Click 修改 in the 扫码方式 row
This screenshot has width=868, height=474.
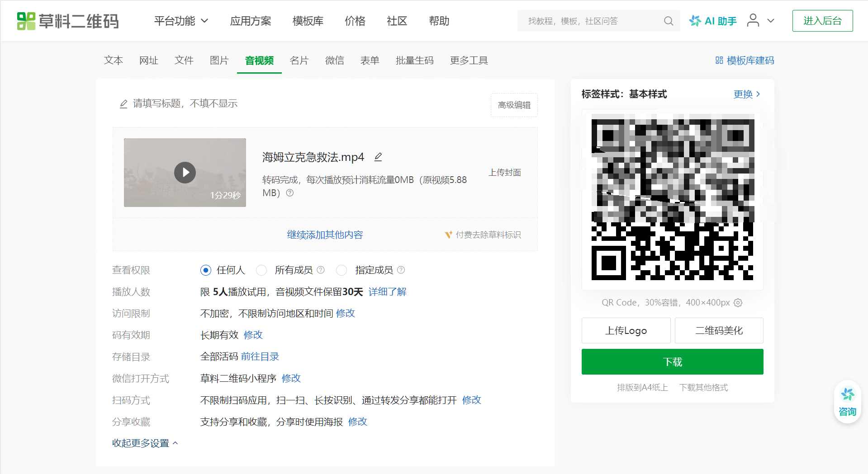coord(472,400)
